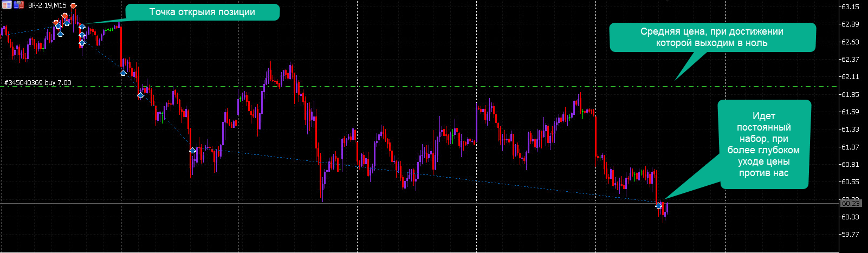
Task: Select the blue buy arrow near the 61.85 level
Action: pos(140,95)
